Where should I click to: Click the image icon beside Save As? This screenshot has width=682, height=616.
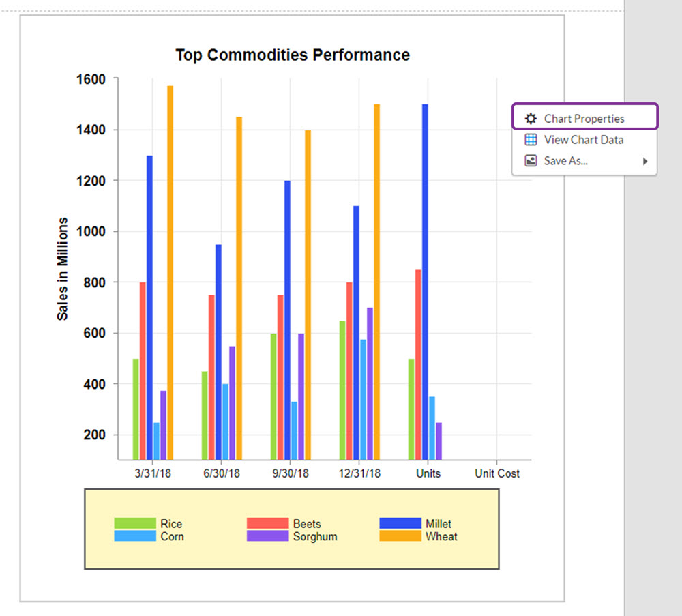coord(530,161)
